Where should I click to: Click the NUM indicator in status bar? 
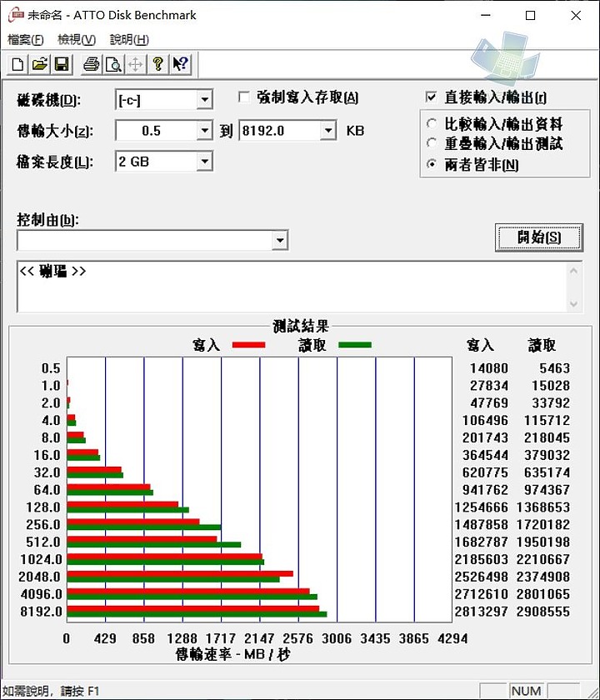(x=527, y=691)
